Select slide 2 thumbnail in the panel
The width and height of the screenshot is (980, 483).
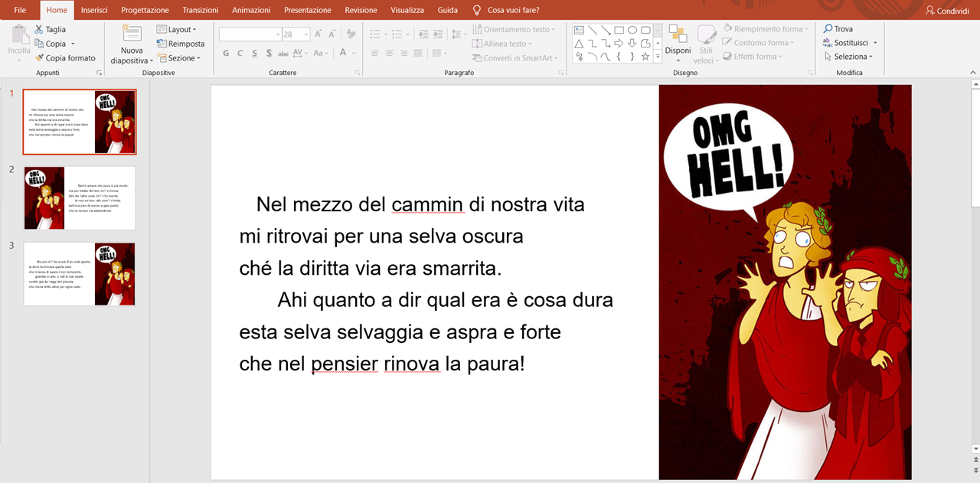(80, 197)
